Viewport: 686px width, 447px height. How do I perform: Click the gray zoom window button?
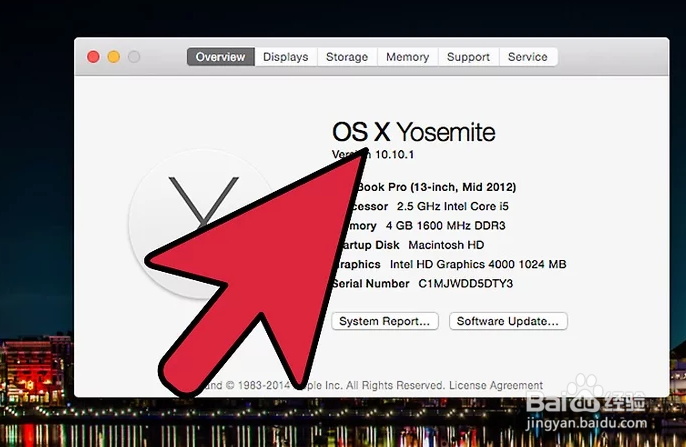pos(134,57)
